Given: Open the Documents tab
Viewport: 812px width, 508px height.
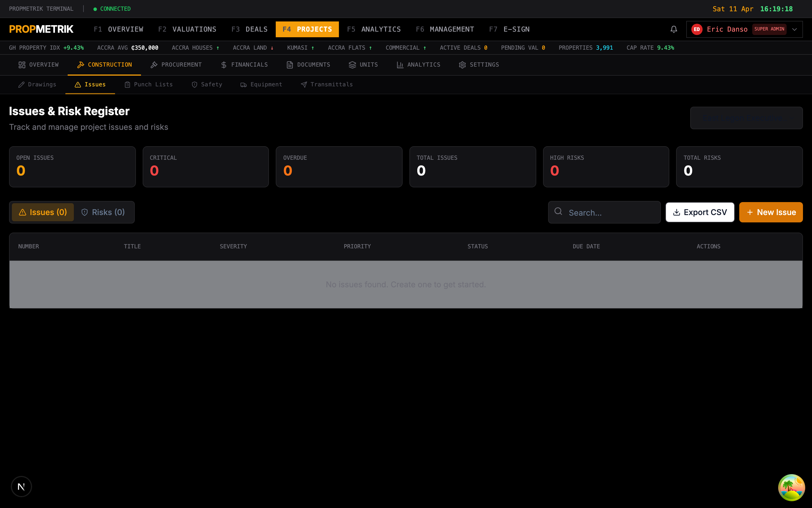Looking at the screenshot, I should pyautogui.click(x=308, y=65).
